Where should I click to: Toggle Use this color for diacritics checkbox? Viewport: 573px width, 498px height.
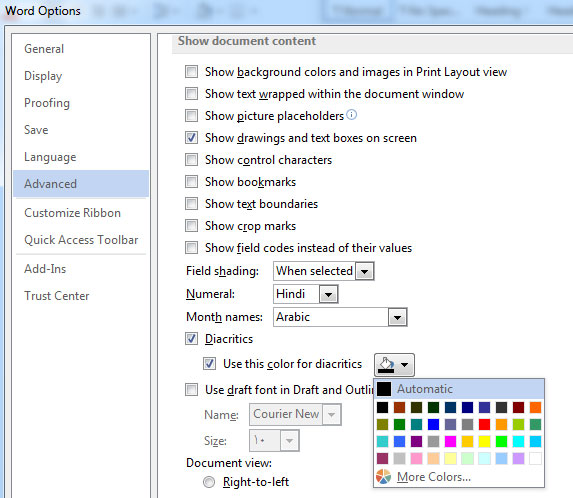209,364
